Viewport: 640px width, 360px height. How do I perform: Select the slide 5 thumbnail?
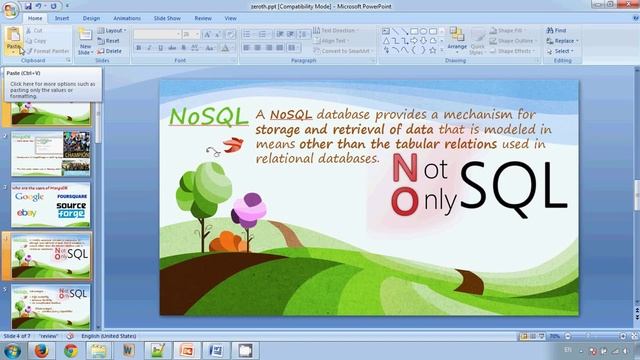click(51, 307)
